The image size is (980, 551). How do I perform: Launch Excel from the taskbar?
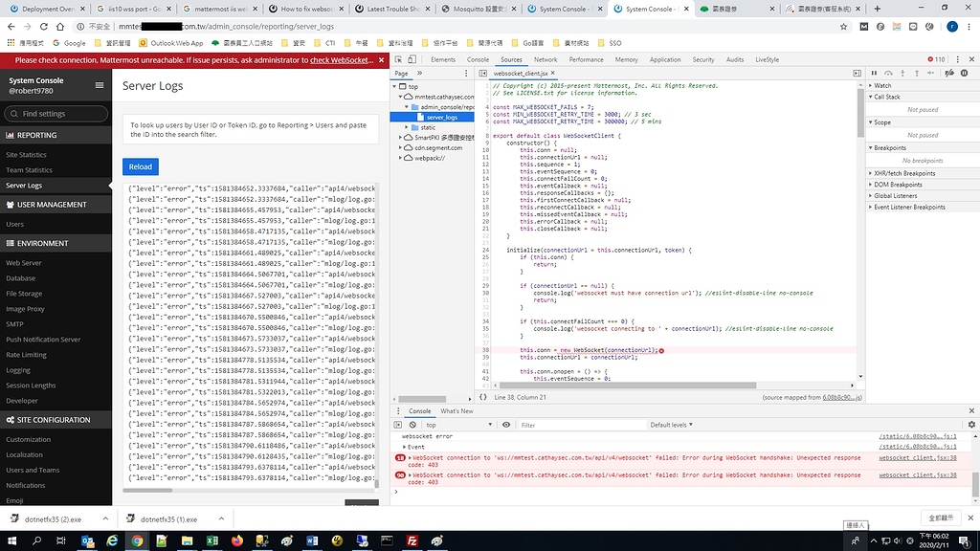(212, 541)
